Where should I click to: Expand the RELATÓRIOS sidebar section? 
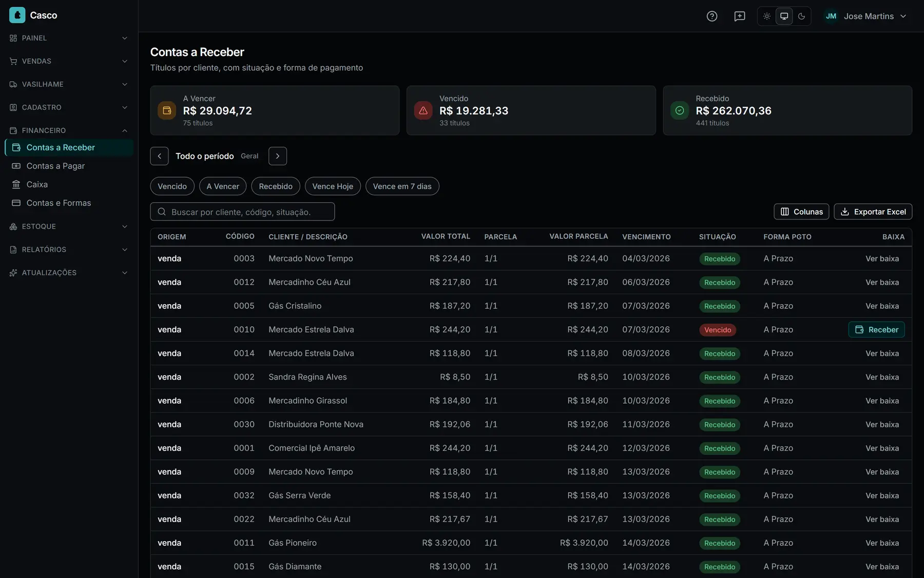tap(69, 250)
